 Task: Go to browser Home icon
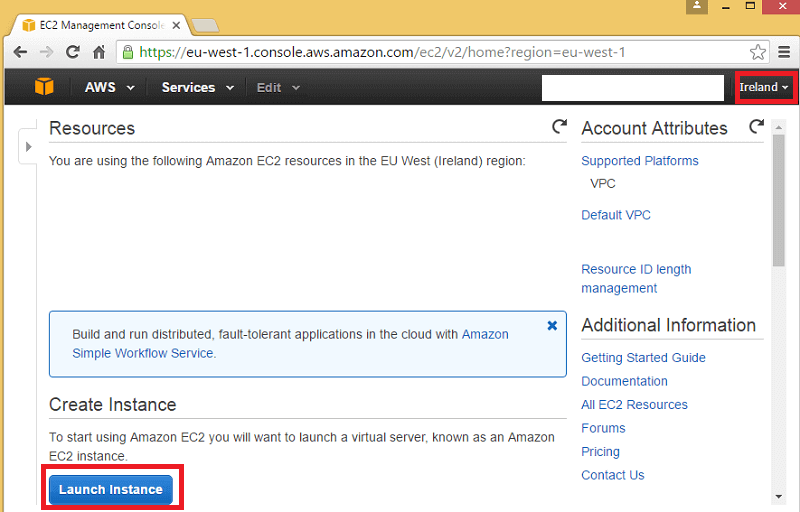[x=99, y=52]
